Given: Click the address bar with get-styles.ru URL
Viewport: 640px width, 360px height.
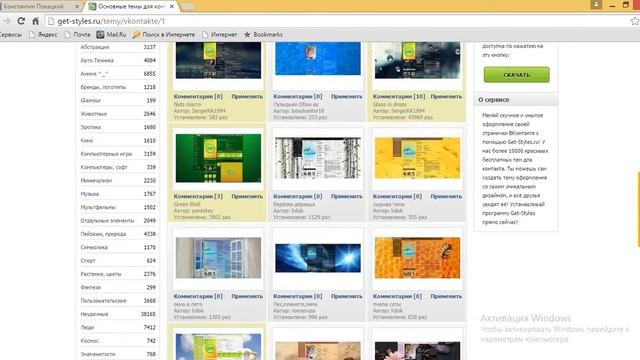Looking at the screenshot, I should tap(335, 21).
